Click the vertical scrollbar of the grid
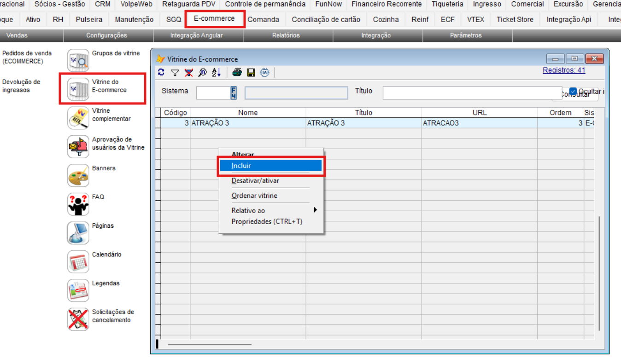 [x=599, y=273]
